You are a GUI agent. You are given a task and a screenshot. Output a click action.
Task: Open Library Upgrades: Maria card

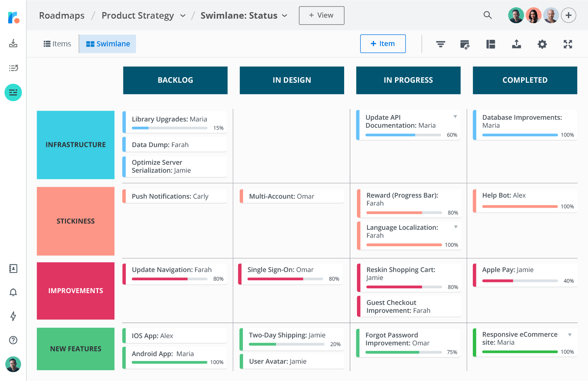click(x=175, y=122)
